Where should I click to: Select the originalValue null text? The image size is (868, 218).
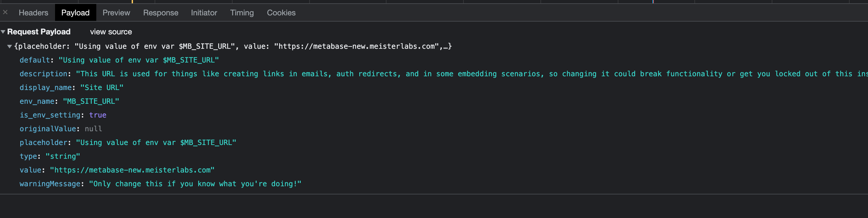[93, 128]
